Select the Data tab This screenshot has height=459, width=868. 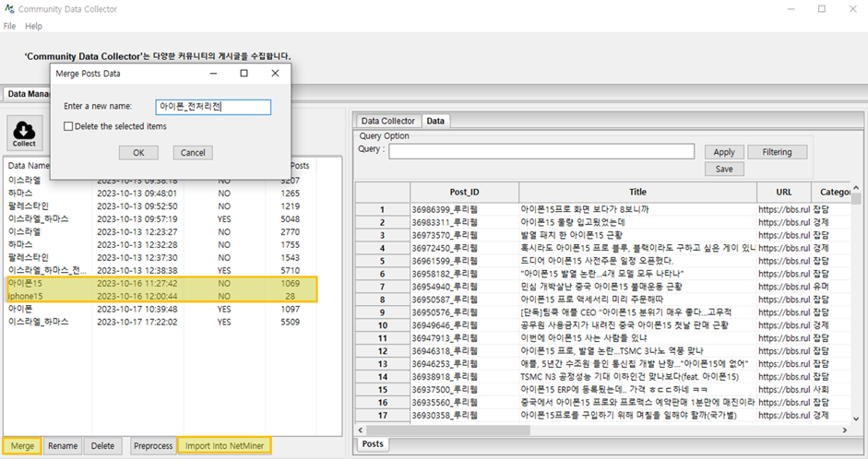(x=435, y=121)
